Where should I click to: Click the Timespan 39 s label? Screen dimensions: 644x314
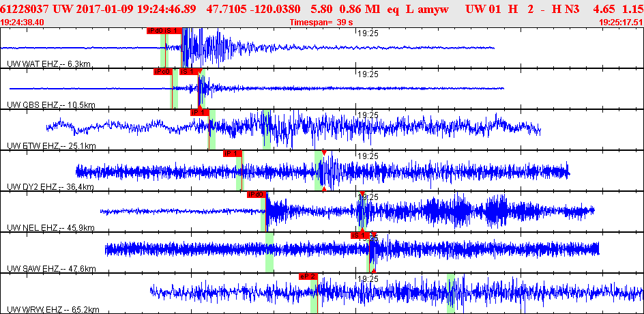pyautogui.click(x=318, y=23)
